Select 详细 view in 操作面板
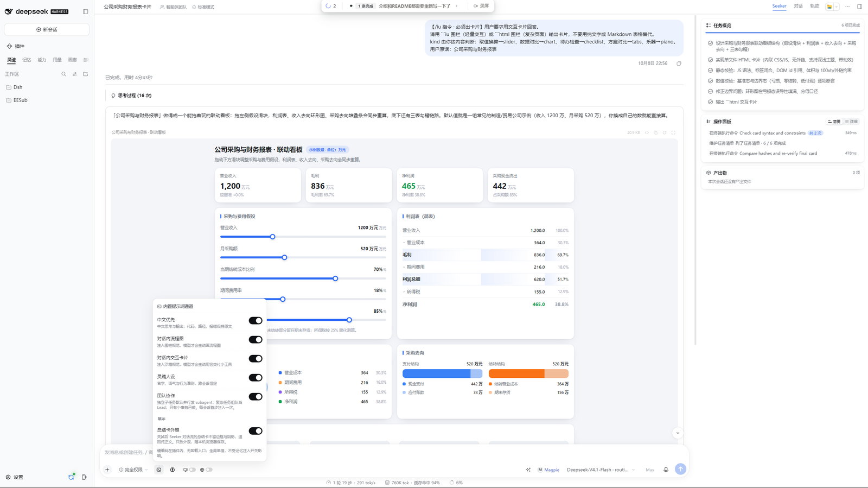868x488 pixels. click(x=851, y=122)
